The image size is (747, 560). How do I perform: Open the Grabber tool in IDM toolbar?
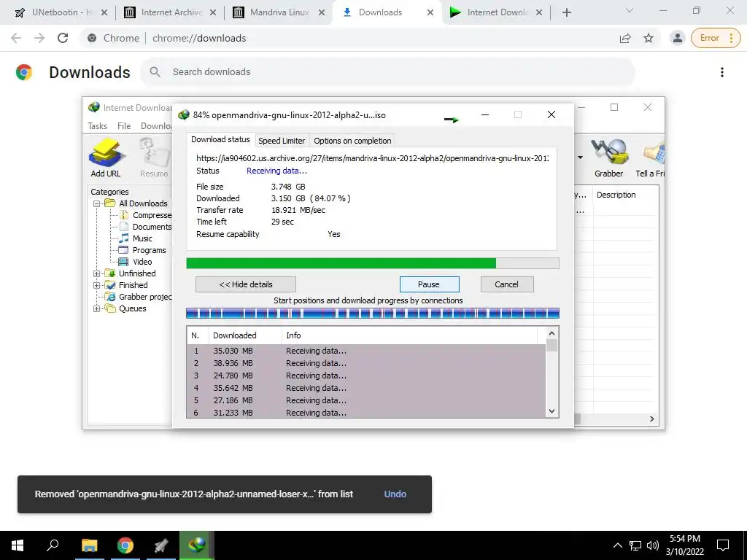[608, 157]
